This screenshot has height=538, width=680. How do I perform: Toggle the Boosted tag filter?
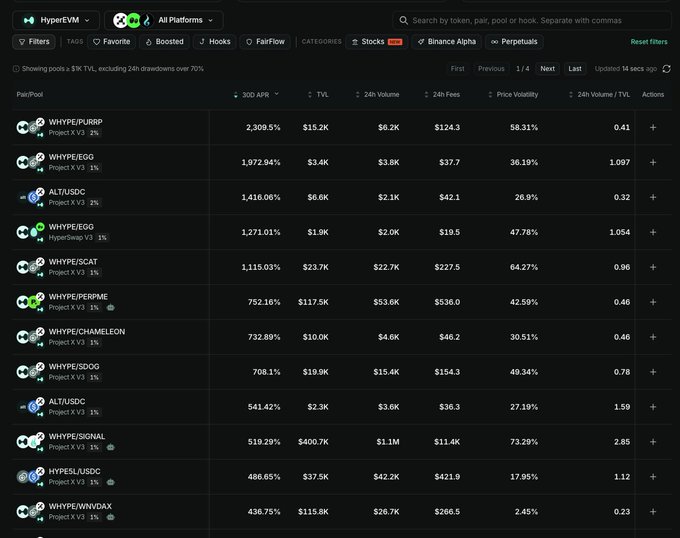pyautogui.click(x=164, y=42)
